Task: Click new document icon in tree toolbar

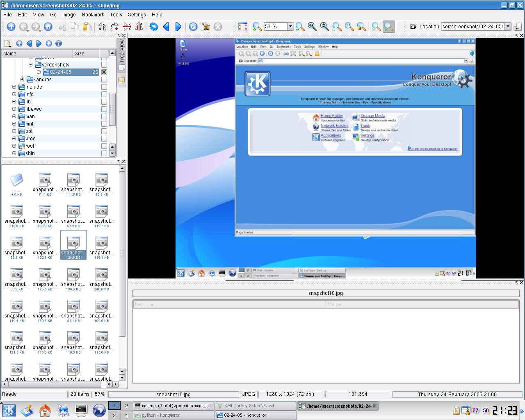Action: tap(7, 43)
